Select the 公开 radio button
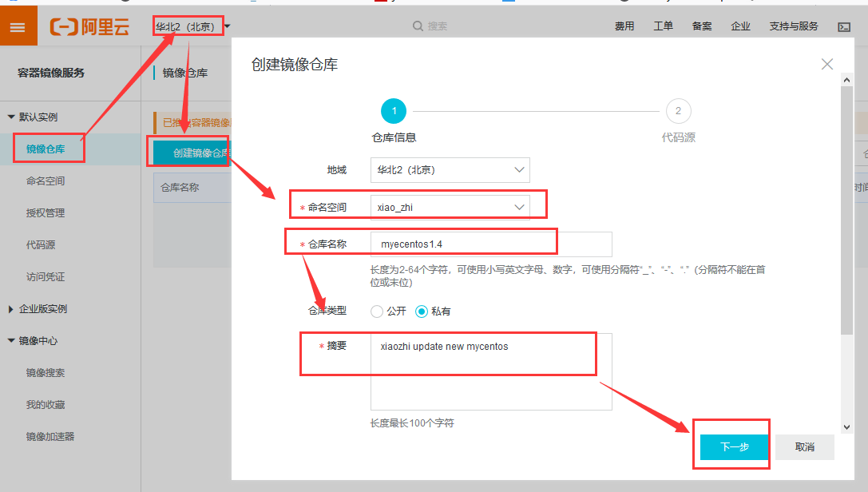 click(x=377, y=311)
